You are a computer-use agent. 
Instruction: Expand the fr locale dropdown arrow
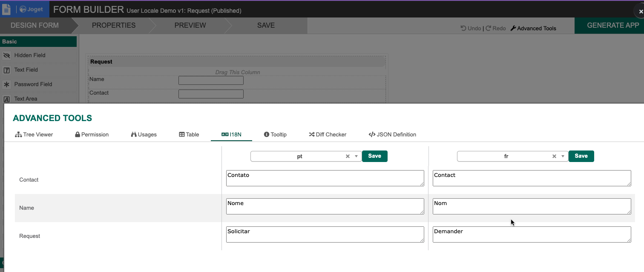pyautogui.click(x=563, y=156)
